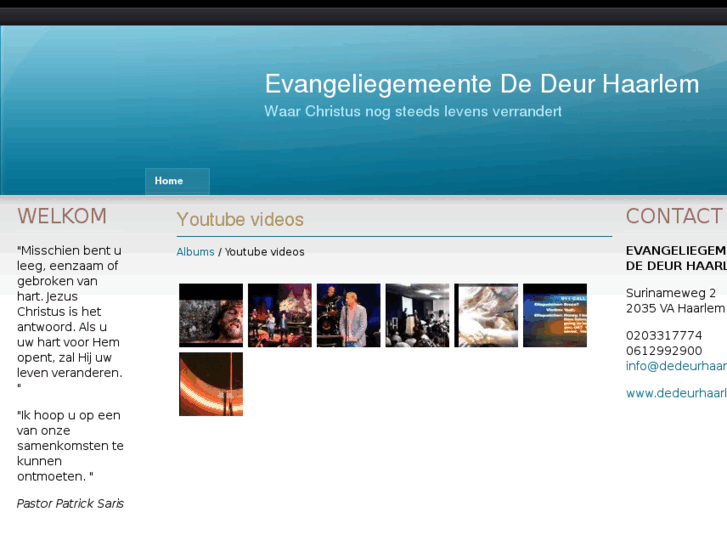This screenshot has width=727, height=545.
Task: Click the CONTACT heading
Action: pyautogui.click(x=674, y=216)
